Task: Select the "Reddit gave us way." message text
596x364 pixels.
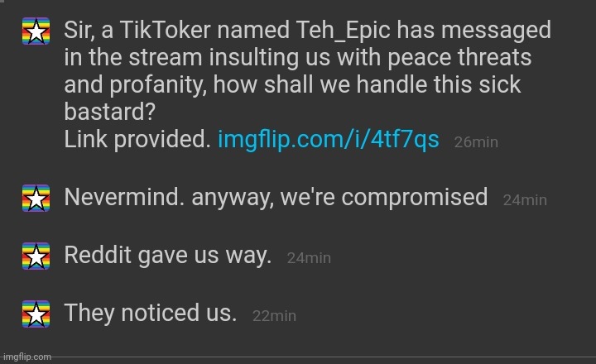Action: [x=167, y=255]
